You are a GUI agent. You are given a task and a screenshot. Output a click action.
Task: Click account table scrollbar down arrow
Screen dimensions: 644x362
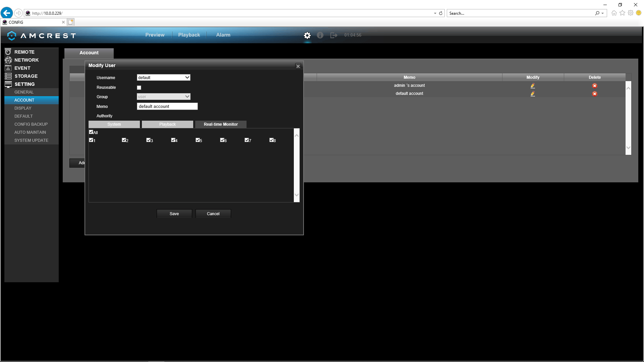coord(628,147)
